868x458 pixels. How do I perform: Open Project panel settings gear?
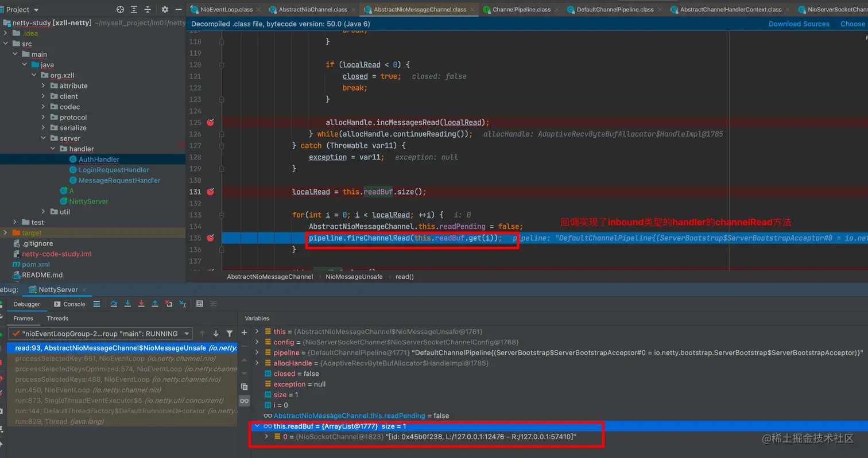(165, 10)
